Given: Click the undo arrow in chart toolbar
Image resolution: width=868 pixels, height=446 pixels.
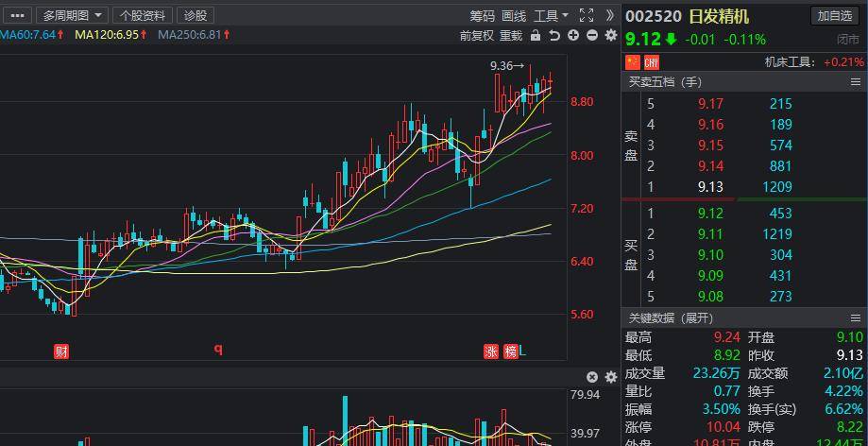Looking at the screenshot, I should pos(554,36).
